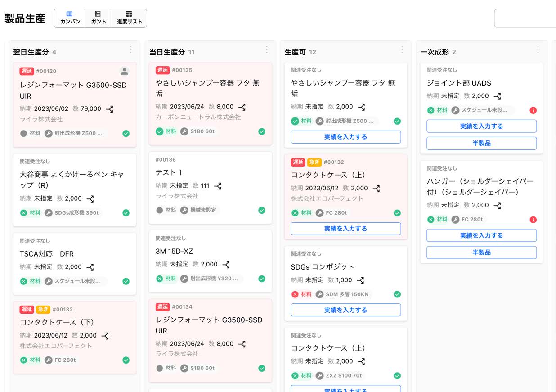Open the 当日生産分 column options menu
Screen dimensions: 556x392
[x=267, y=50]
